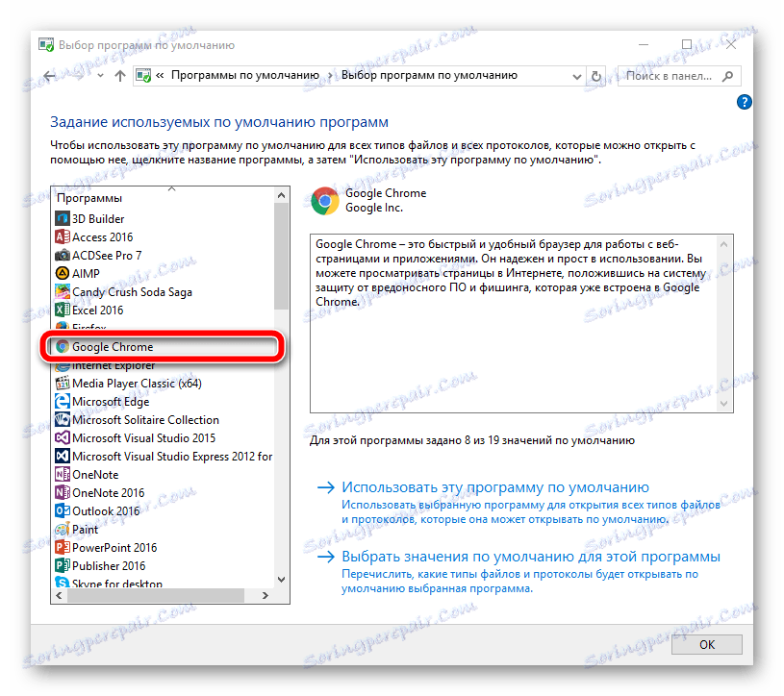Select the Paint palette icon
784x696 pixels.
coord(62,529)
